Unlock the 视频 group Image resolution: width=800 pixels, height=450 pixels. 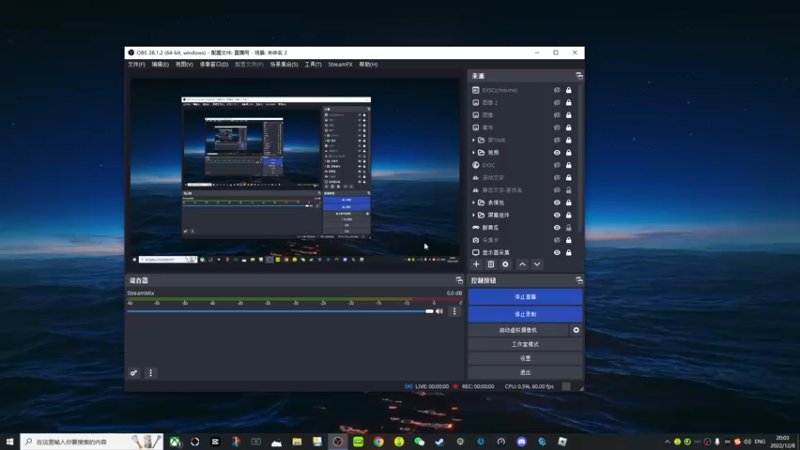point(568,153)
